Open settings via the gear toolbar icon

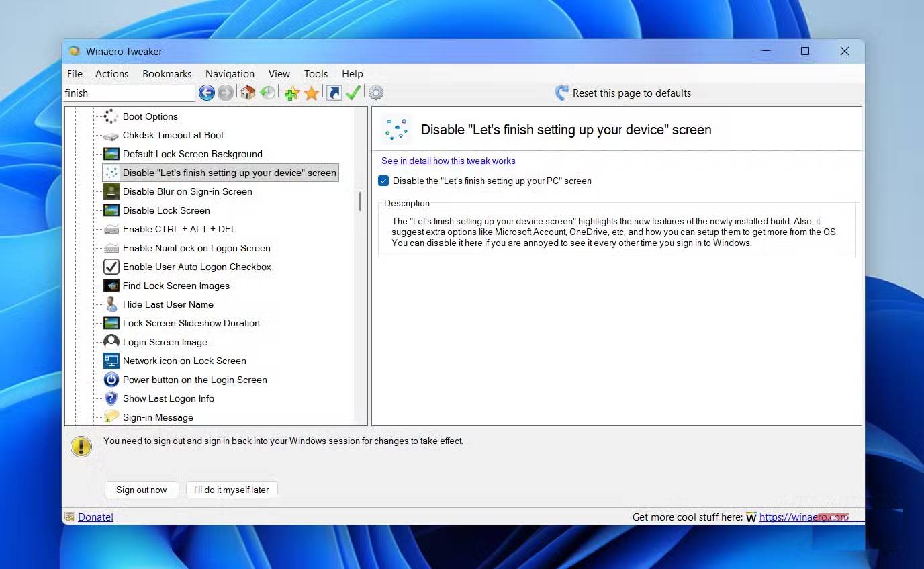coord(375,93)
